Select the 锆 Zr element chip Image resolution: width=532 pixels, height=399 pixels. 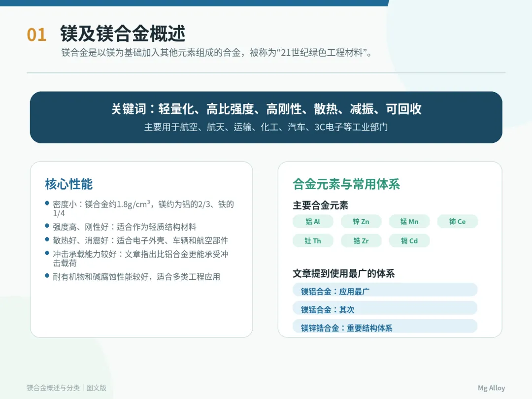tap(361, 241)
